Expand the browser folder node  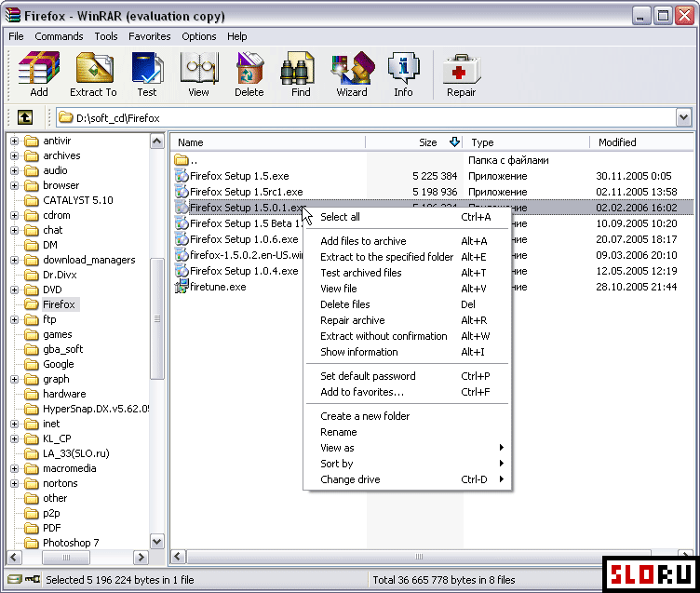[x=14, y=185]
